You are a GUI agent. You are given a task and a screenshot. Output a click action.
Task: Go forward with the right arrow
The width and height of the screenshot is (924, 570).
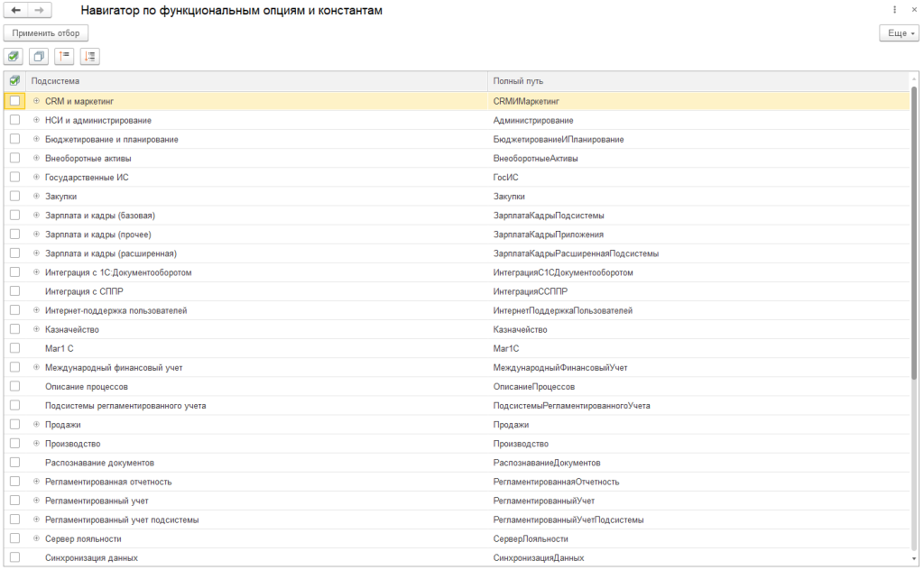point(39,10)
